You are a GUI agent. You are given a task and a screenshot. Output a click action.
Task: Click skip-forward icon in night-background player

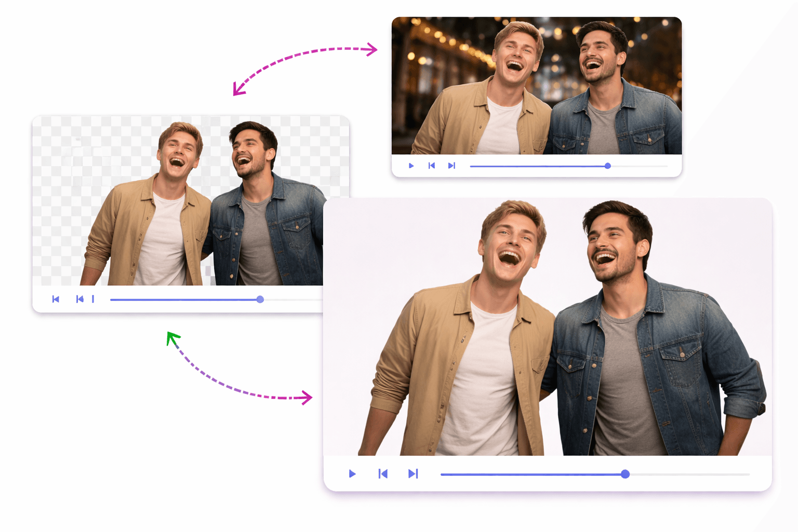(451, 166)
